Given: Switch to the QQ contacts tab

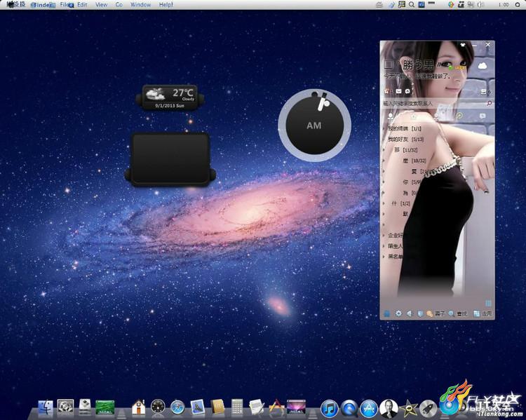Looking at the screenshot, I should coord(391,116).
